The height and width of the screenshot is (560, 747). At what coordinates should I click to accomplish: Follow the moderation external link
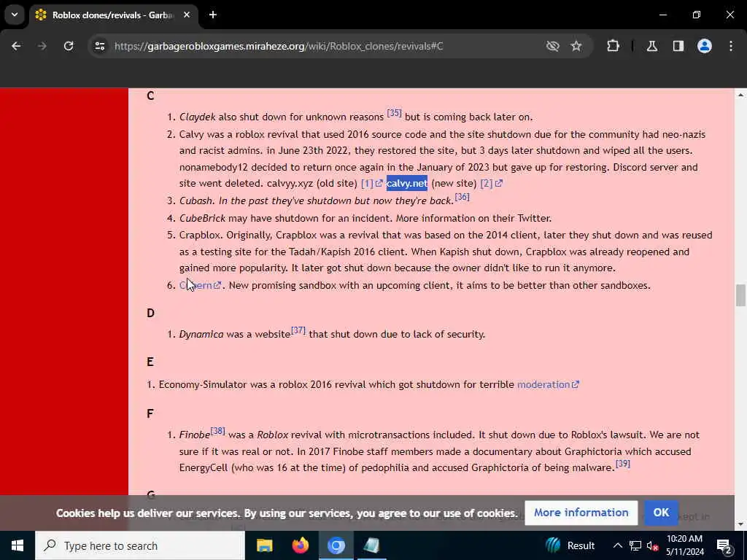tap(548, 384)
